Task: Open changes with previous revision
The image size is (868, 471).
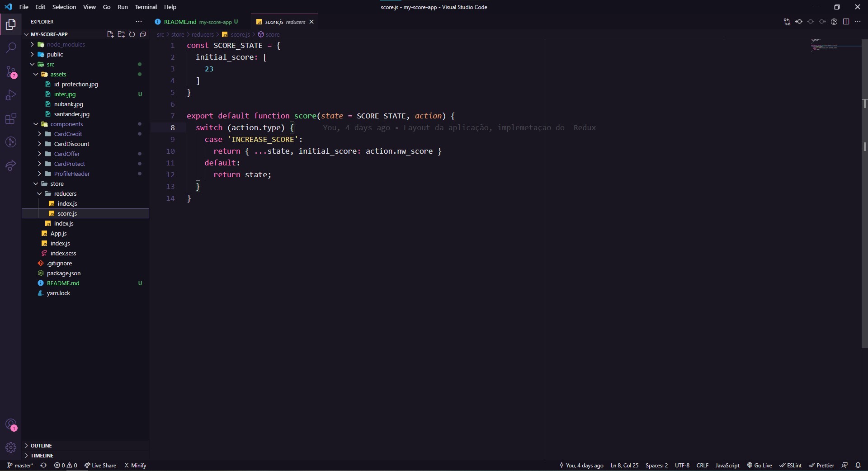Action: [x=799, y=22]
